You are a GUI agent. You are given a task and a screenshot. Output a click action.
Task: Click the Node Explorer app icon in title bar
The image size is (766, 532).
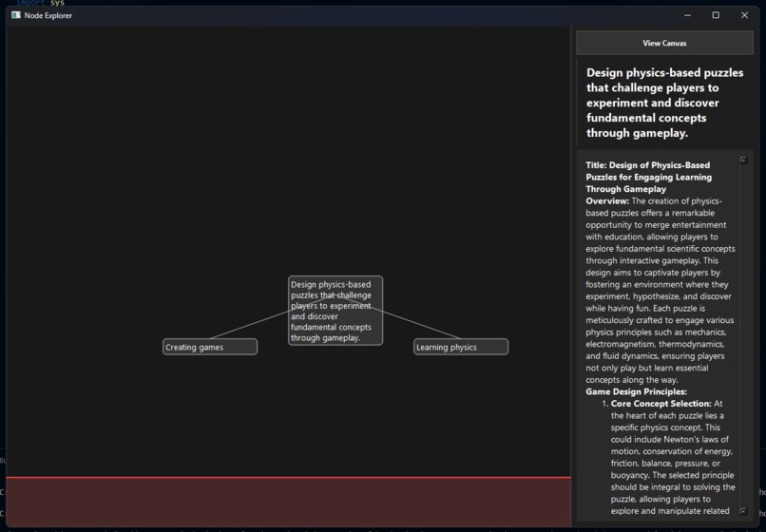(x=15, y=15)
